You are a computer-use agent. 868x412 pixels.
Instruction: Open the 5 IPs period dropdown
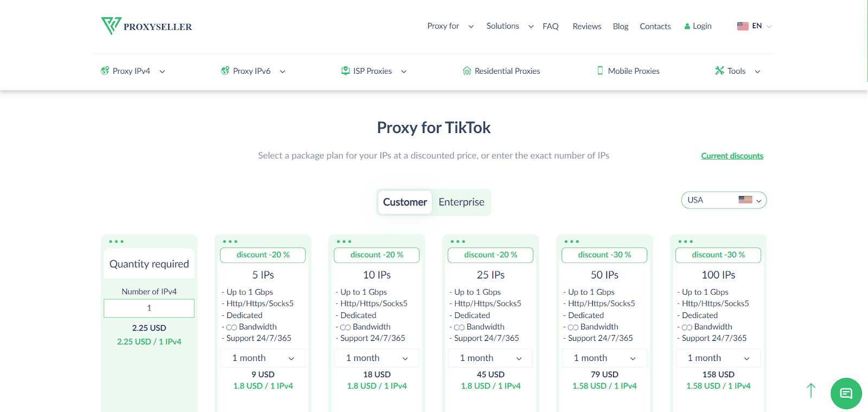coord(263,358)
